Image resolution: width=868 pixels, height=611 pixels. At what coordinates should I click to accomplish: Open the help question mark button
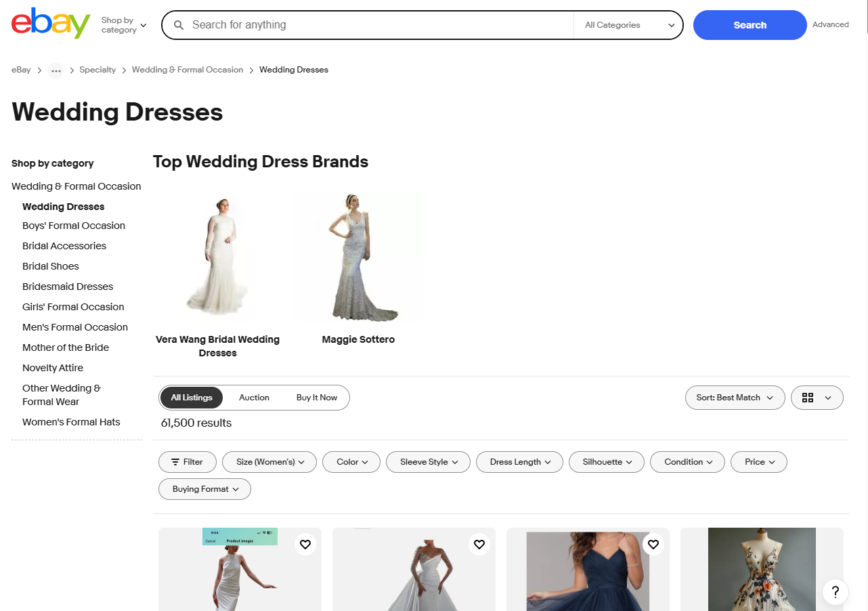point(836,591)
